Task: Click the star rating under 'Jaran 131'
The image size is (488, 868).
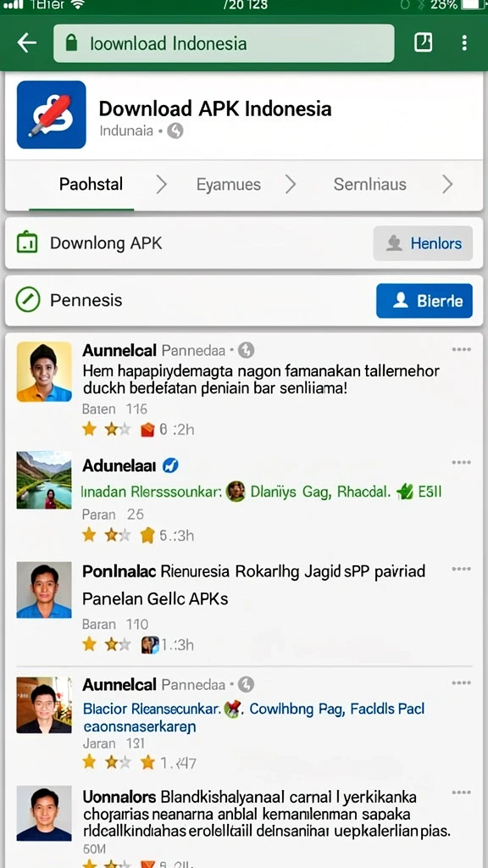Action: [106, 762]
